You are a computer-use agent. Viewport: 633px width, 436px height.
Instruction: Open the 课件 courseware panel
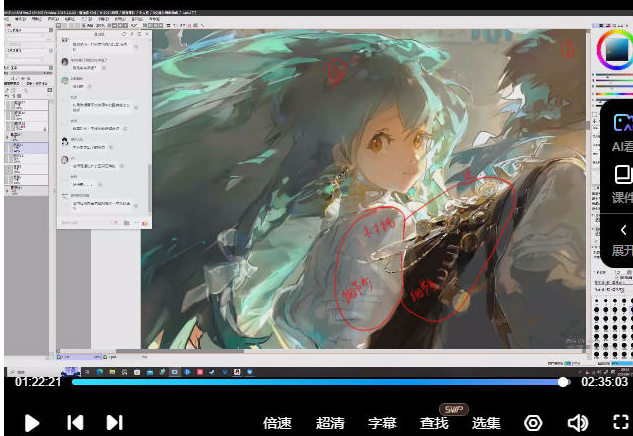(x=622, y=184)
